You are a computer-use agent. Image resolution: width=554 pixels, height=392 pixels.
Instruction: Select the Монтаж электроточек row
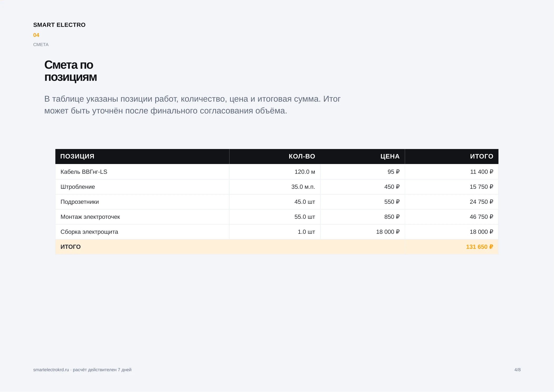click(x=277, y=217)
